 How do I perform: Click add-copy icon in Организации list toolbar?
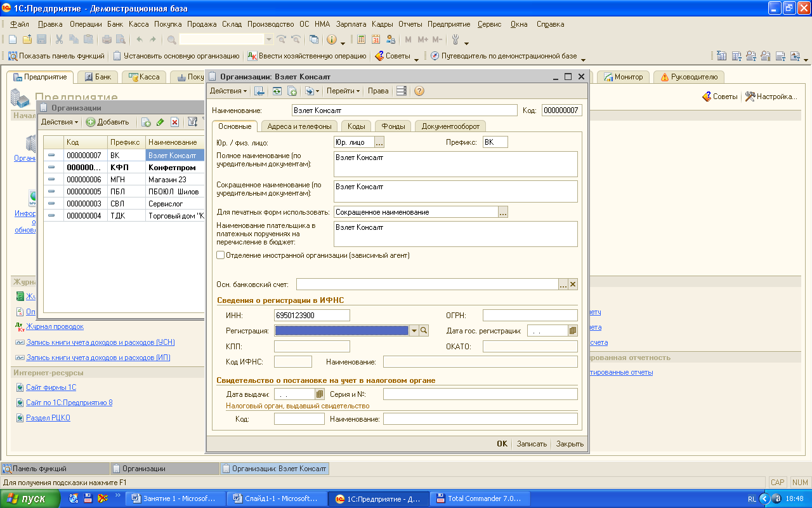tap(145, 122)
